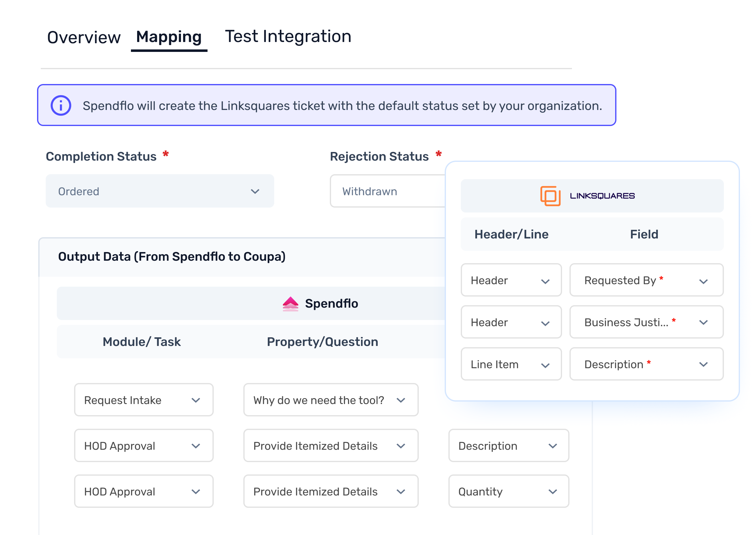Switch to the Overview tab
756x535 pixels.
pyautogui.click(x=84, y=37)
